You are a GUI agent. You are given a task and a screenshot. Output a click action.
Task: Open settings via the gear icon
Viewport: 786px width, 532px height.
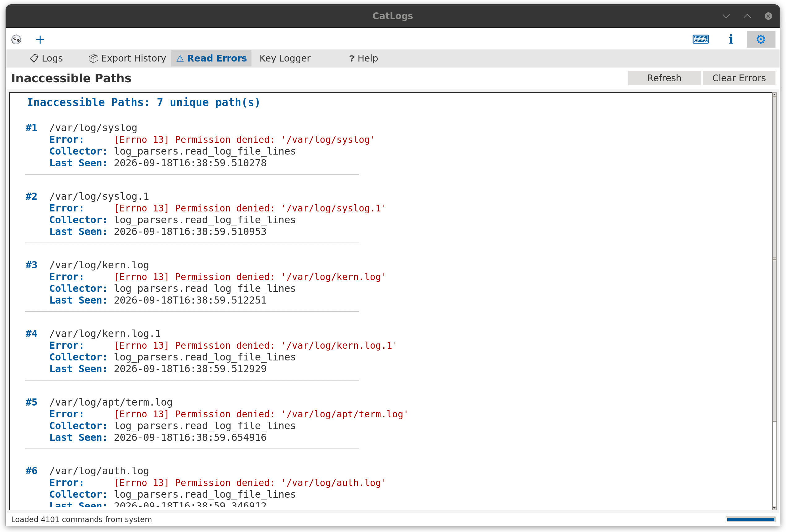click(x=761, y=39)
